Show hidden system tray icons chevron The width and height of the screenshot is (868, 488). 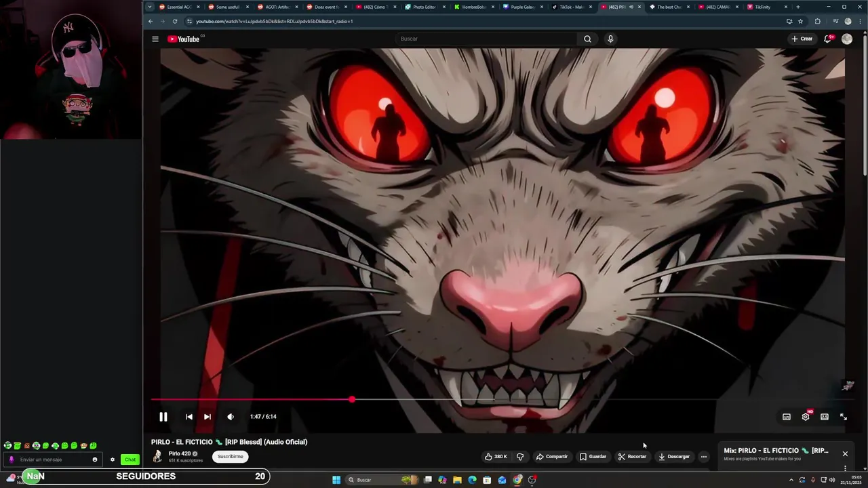(791, 480)
